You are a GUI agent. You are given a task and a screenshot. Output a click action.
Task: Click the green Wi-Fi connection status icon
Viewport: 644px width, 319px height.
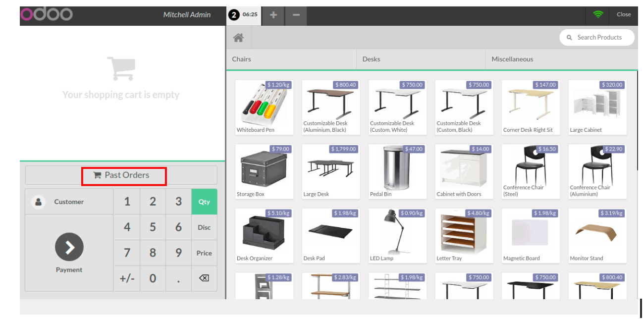point(598,14)
